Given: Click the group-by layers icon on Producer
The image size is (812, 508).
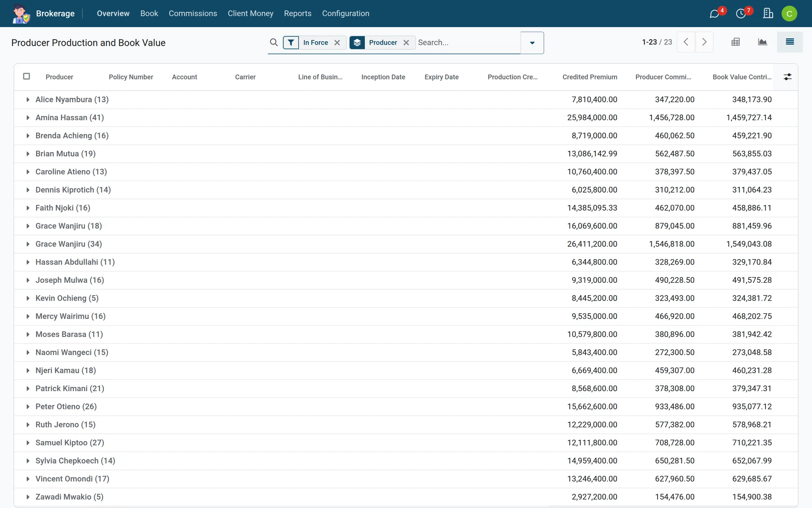Looking at the screenshot, I should coord(357,42).
